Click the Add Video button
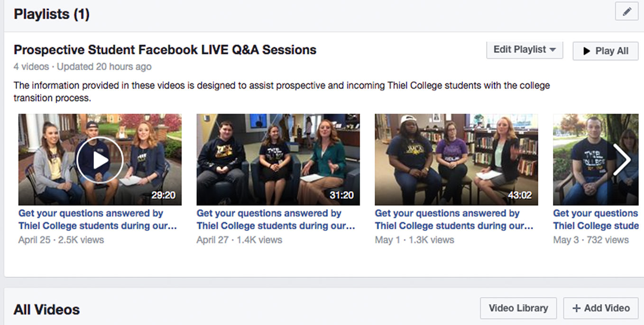This screenshot has width=644, height=325. [601, 308]
